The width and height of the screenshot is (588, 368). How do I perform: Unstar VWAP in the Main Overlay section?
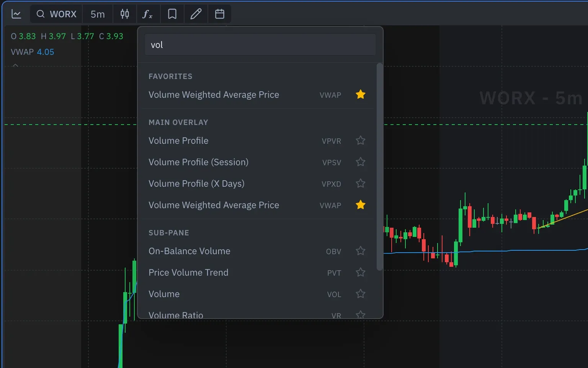click(361, 205)
